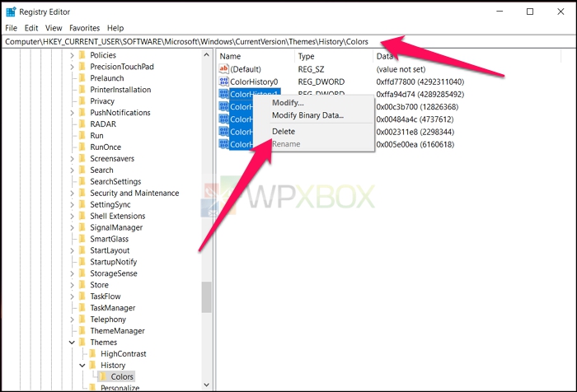577x392 pixels.
Task: Select the Run key in tree
Action: (96, 135)
